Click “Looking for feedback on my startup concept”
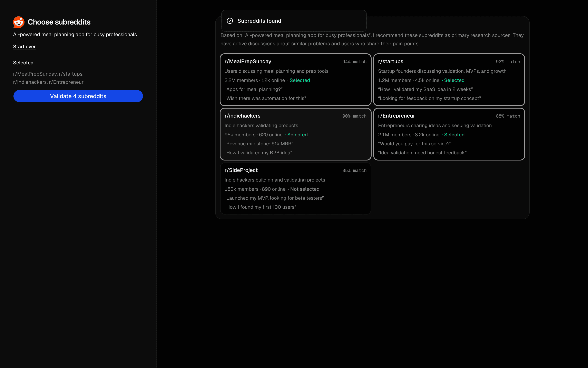 (429, 98)
